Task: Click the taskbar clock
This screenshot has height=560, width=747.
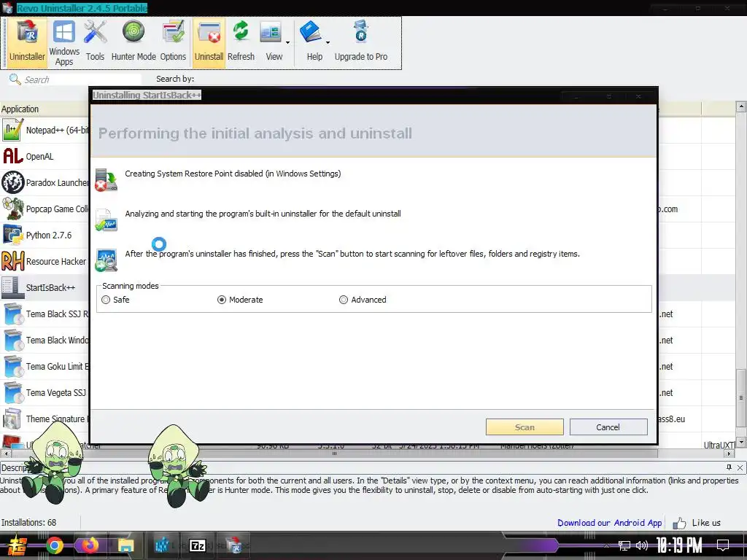Action: coord(679,545)
